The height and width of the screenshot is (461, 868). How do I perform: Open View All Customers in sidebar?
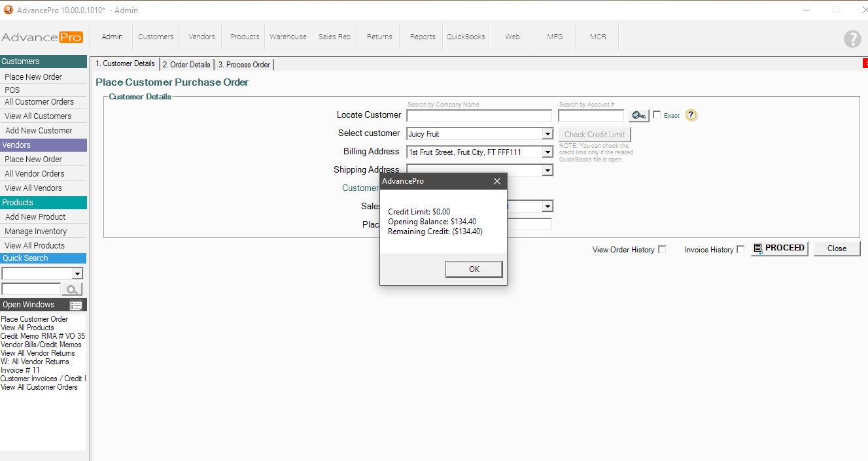(x=38, y=116)
